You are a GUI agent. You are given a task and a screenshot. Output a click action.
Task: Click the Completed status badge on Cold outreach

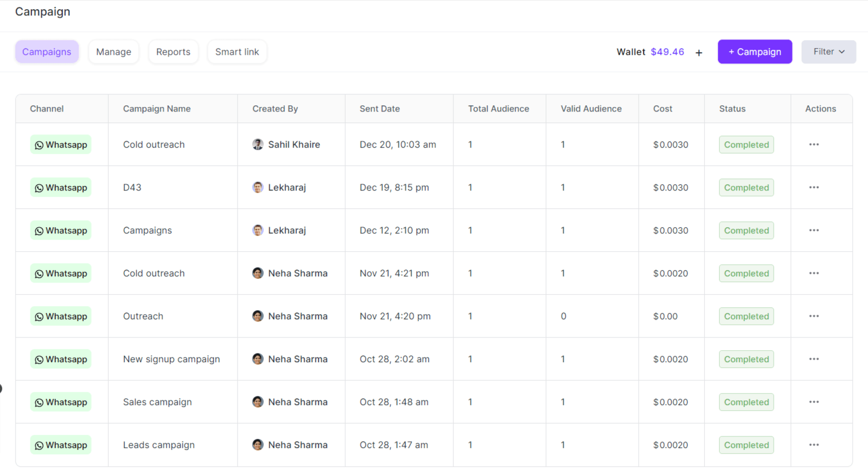[746, 144]
